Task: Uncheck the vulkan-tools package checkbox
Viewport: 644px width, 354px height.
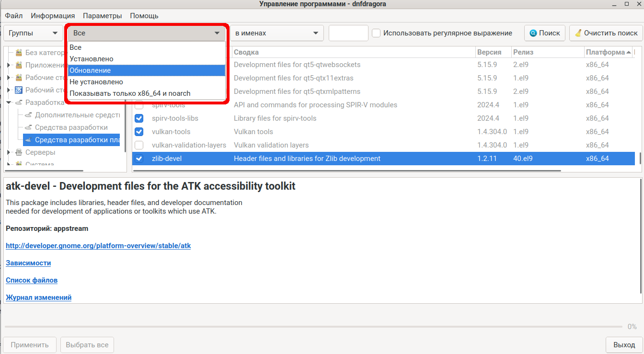Action: pos(139,132)
